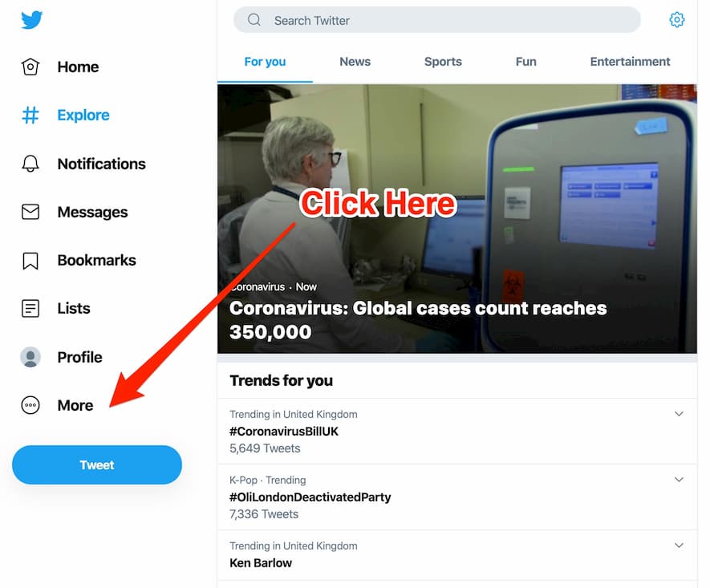The image size is (710, 588).
Task: Open Home via the house icon
Action: click(30, 67)
